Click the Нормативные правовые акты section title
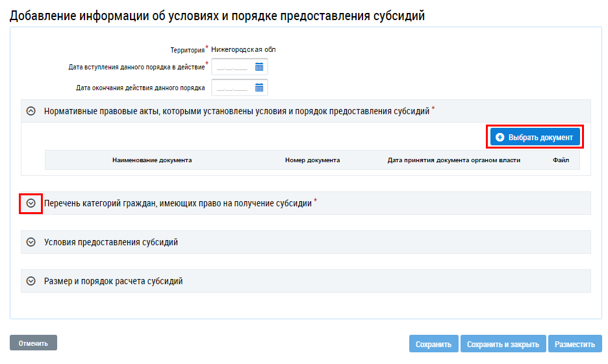Image resolution: width=608 pixels, height=364 pixels. point(236,111)
